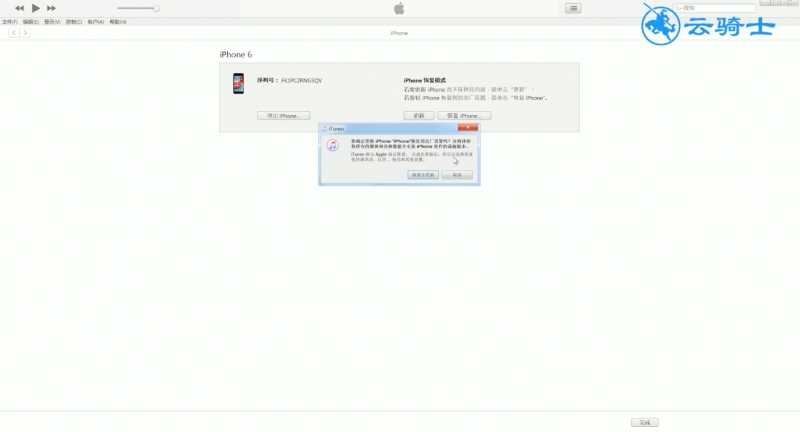The height and width of the screenshot is (432, 800).
Task: Open the 文件(F) menu
Action: 9,22
